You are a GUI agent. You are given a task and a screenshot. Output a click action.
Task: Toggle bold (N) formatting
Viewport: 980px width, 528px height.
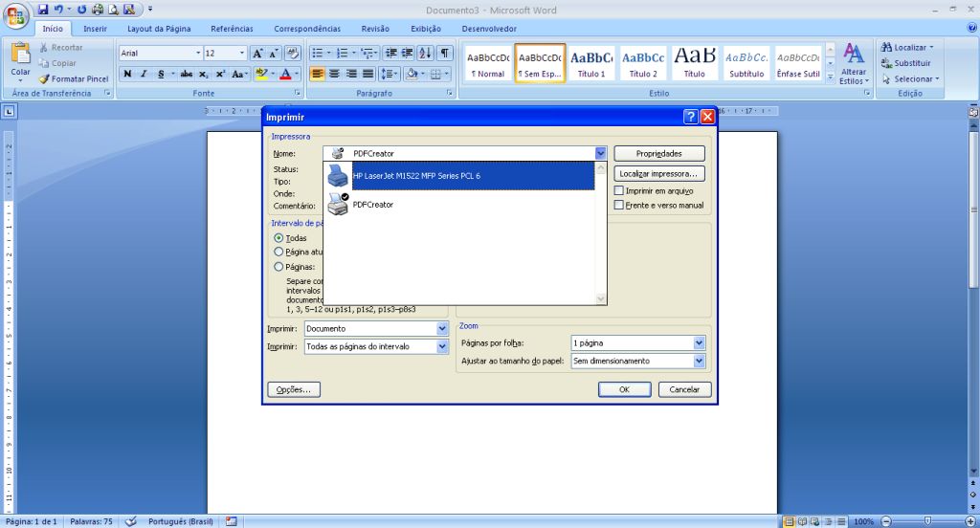[x=127, y=74]
